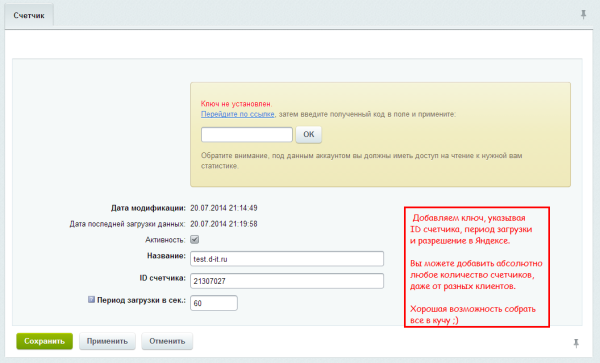This screenshot has height=363, width=600.
Task: Click the pin icon beside the bottom buttons
Action: click(576, 343)
